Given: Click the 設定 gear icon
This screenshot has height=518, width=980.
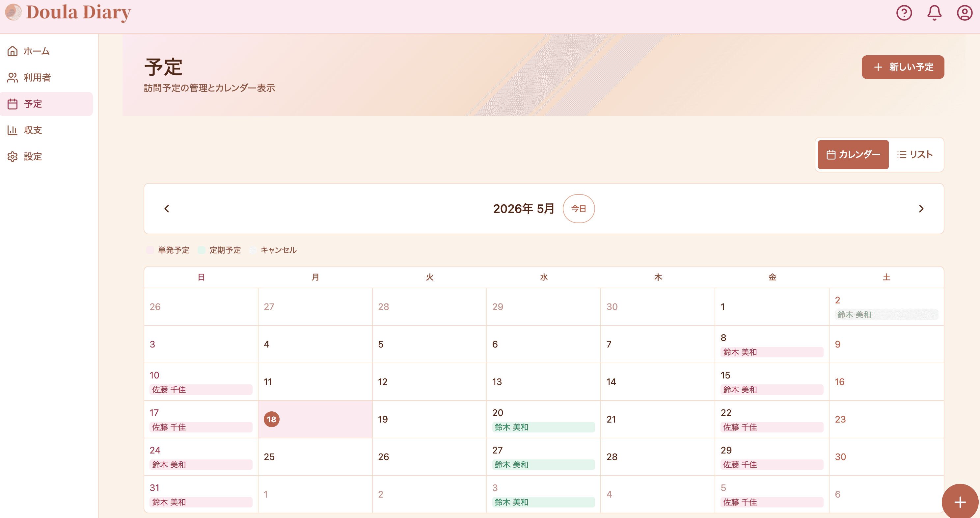Looking at the screenshot, I should 13,156.
